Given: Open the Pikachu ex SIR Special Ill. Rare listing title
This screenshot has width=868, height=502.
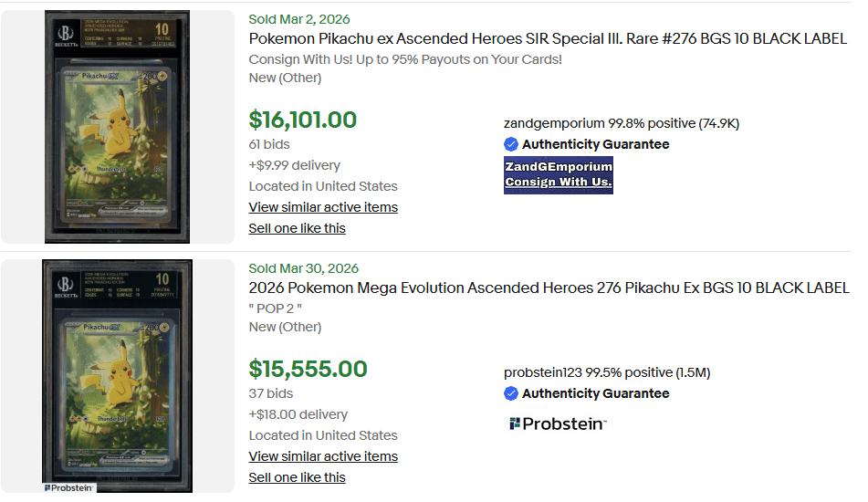Looking at the screenshot, I should click(x=548, y=39).
